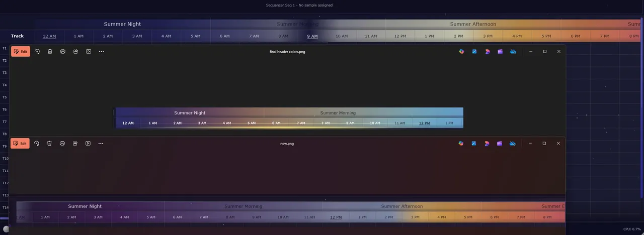The image size is (644, 235).
Task: Click the 7 PM column in the sequencer header
Action: [x=604, y=36]
